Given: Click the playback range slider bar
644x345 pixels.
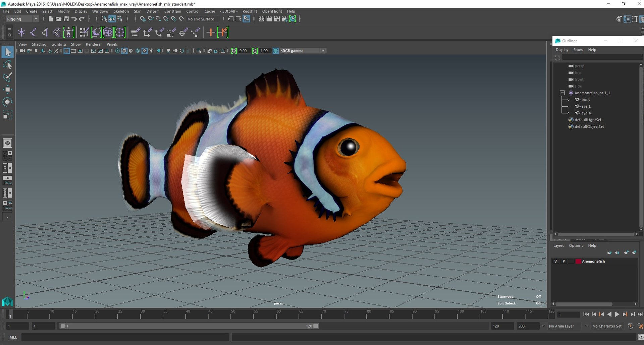Looking at the screenshot, I should [189, 326].
